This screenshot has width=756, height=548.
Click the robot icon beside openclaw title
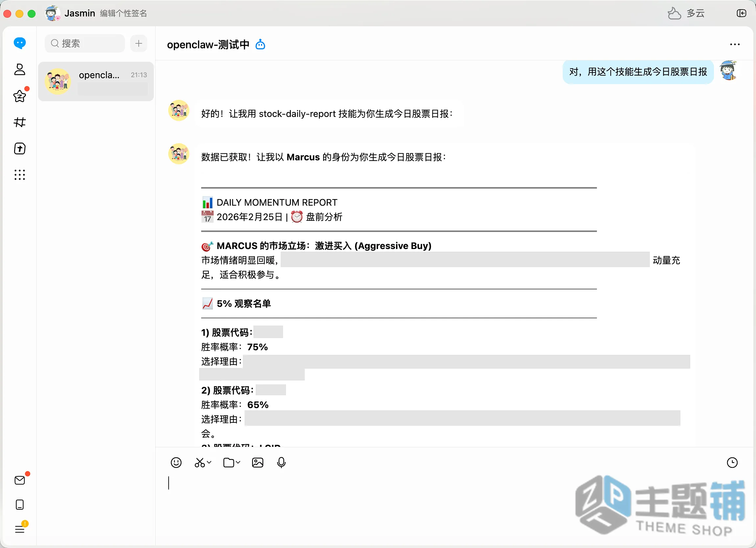[x=260, y=44]
